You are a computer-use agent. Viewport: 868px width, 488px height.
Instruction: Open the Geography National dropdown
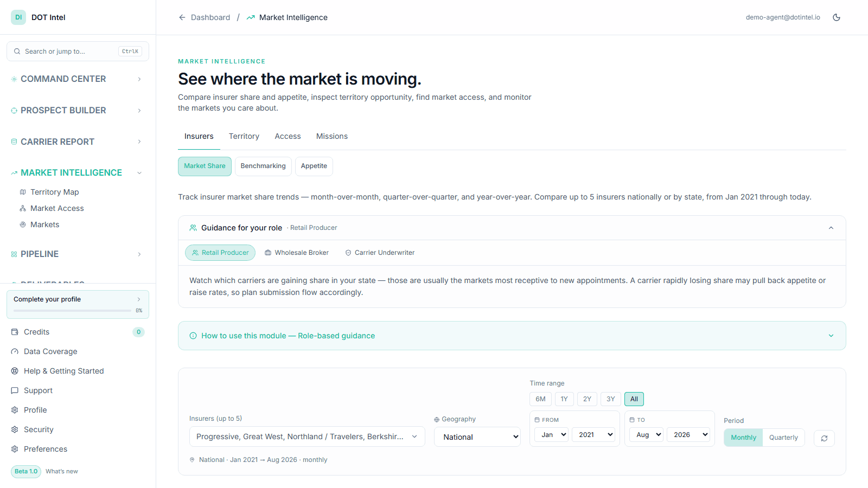tap(477, 437)
